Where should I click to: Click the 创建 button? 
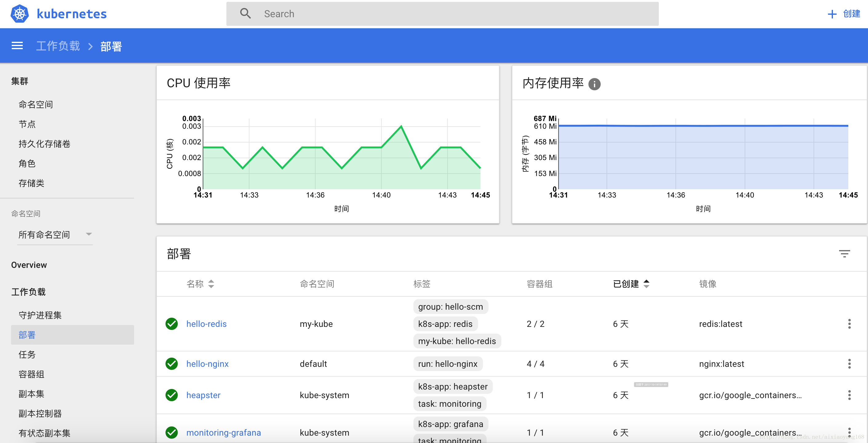point(843,14)
